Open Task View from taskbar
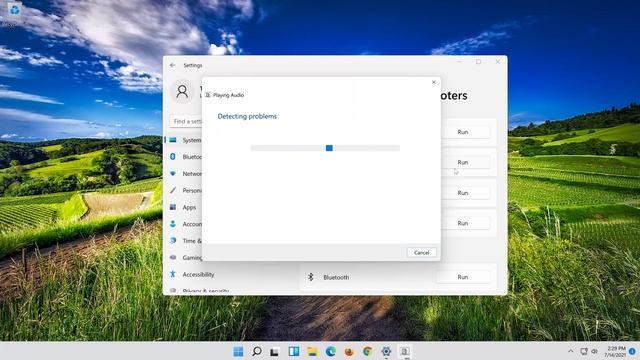Screen dimensions: 640x360 275,351
